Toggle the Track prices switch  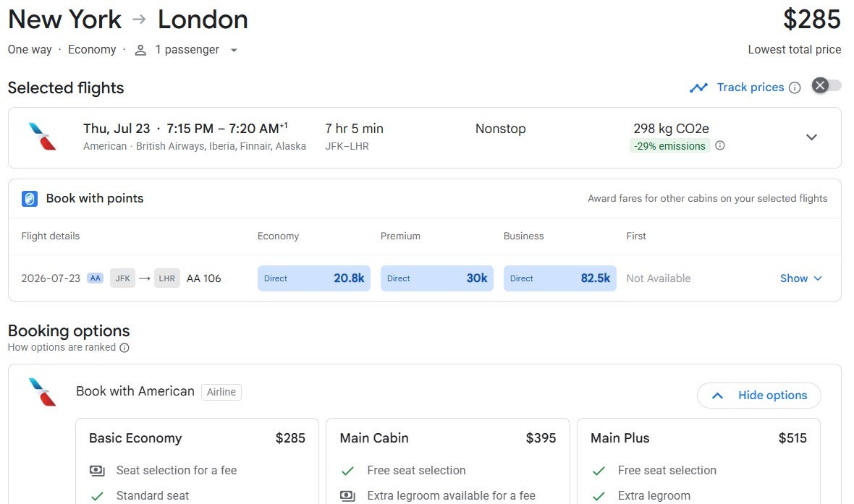(826, 85)
